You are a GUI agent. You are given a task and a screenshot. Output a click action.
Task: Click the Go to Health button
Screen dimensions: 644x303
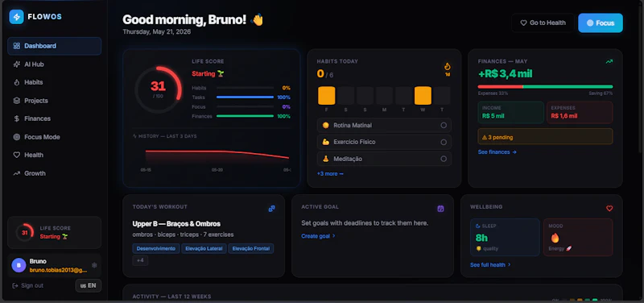(543, 23)
